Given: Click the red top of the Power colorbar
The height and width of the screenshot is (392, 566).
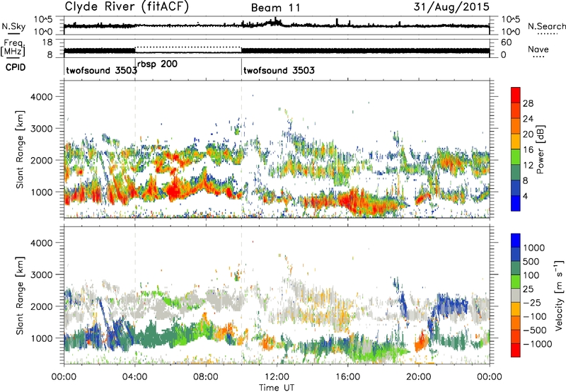Looking at the screenshot, I should click(x=516, y=95).
